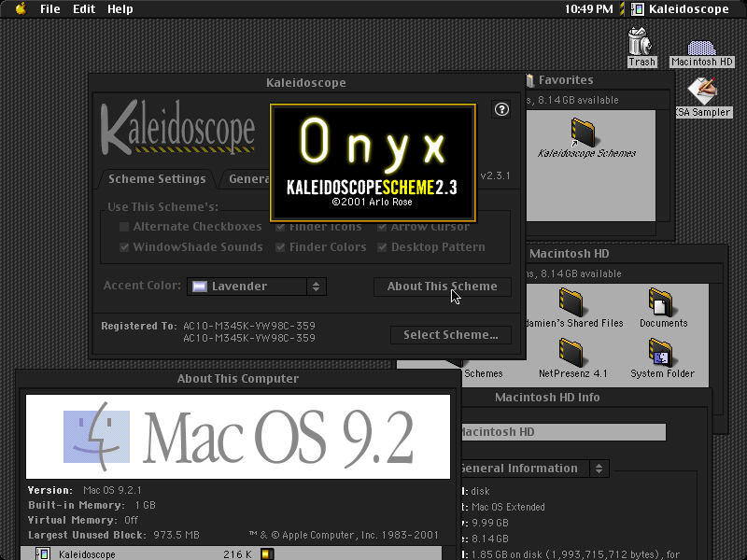Image resolution: width=747 pixels, height=560 pixels.
Task: Switch to the General tab
Action: pyautogui.click(x=248, y=179)
